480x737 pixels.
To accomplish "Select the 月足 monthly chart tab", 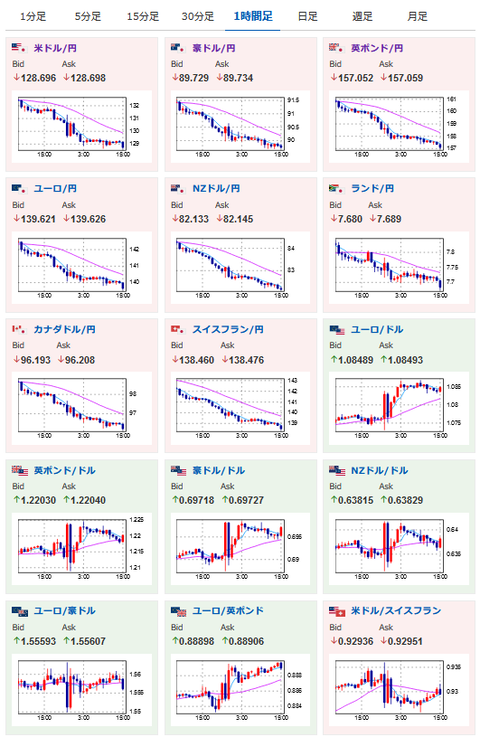I will [417, 16].
